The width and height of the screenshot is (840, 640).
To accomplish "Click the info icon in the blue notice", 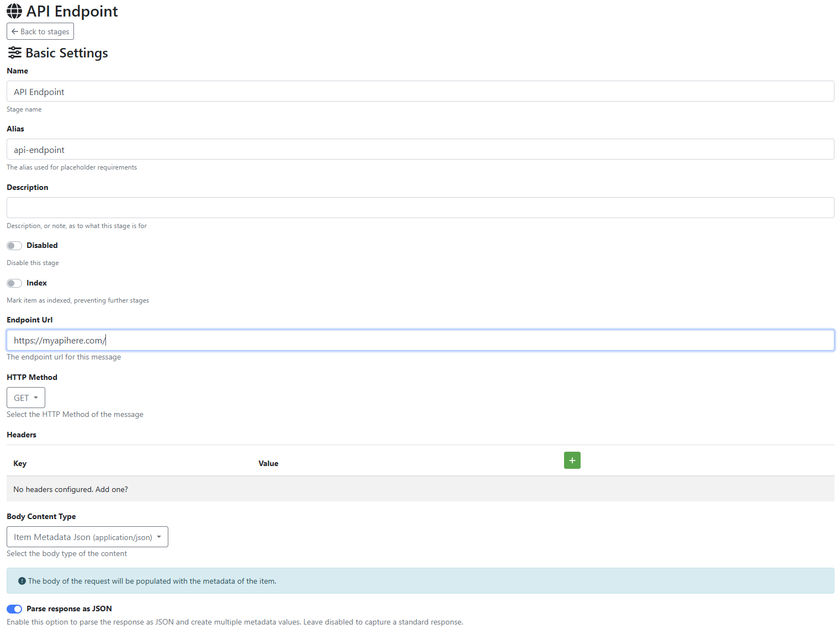I will [x=22, y=581].
